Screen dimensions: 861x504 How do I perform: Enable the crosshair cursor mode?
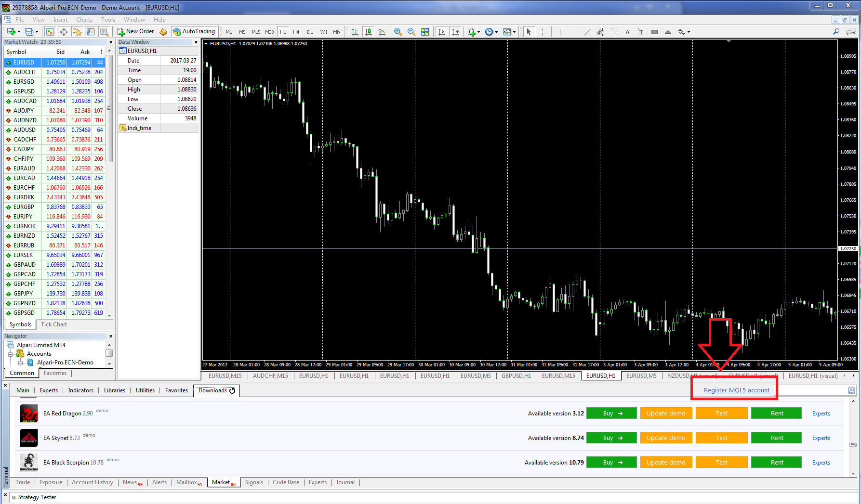click(543, 32)
